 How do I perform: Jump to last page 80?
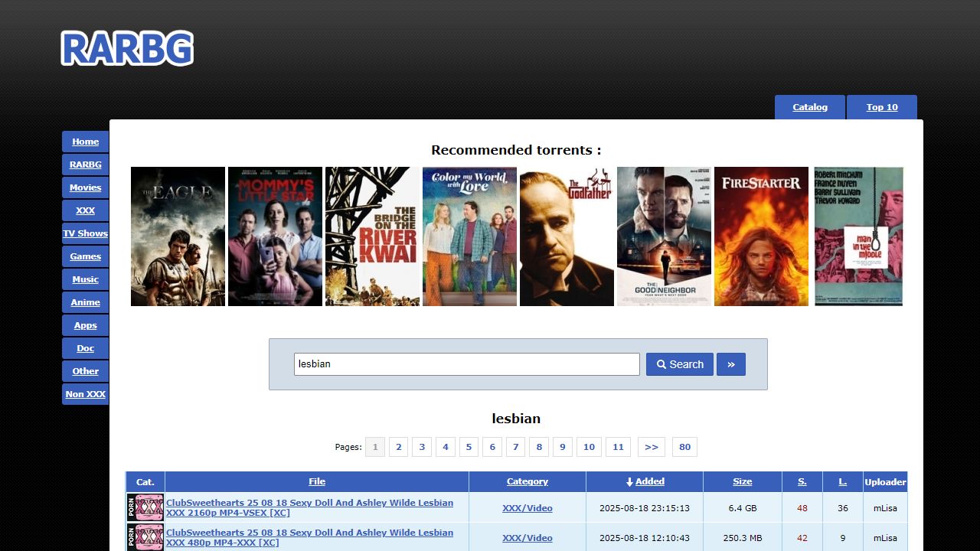pos(684,447)
